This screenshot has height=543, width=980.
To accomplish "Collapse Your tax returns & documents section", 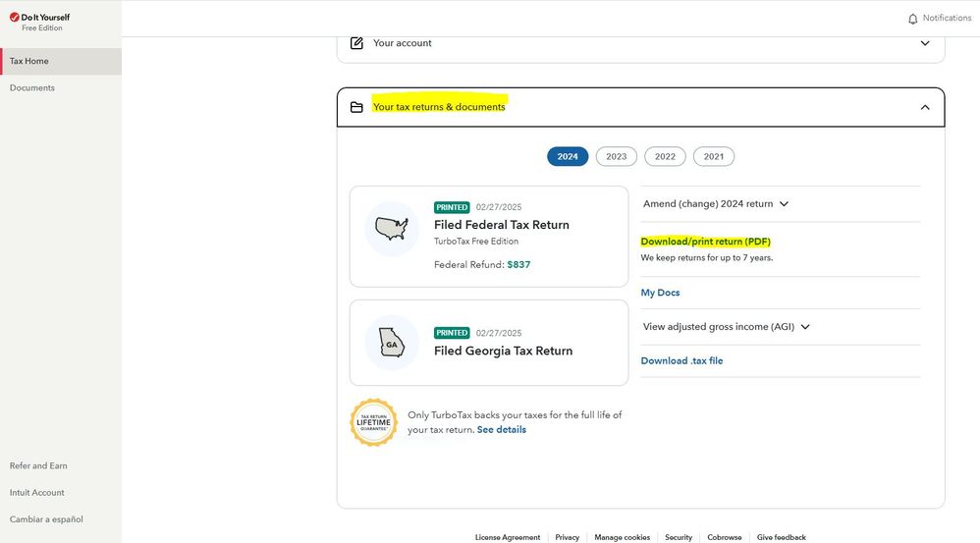I will (x=924, y=107).
